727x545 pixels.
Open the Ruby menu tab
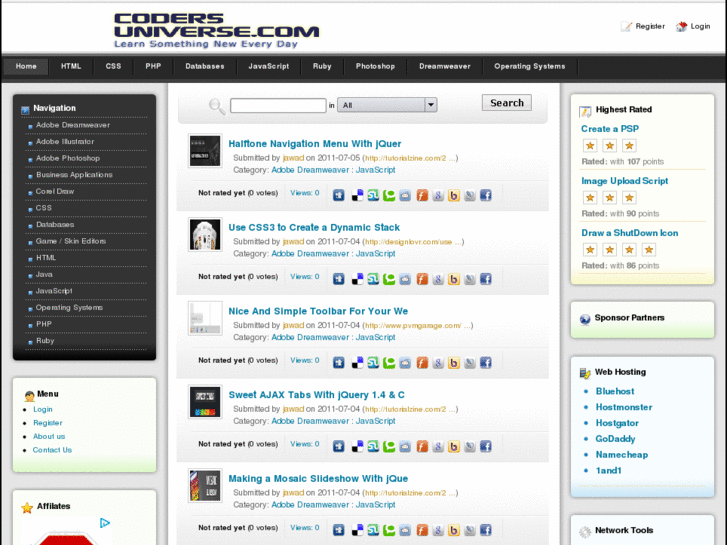tap(322, 66)
